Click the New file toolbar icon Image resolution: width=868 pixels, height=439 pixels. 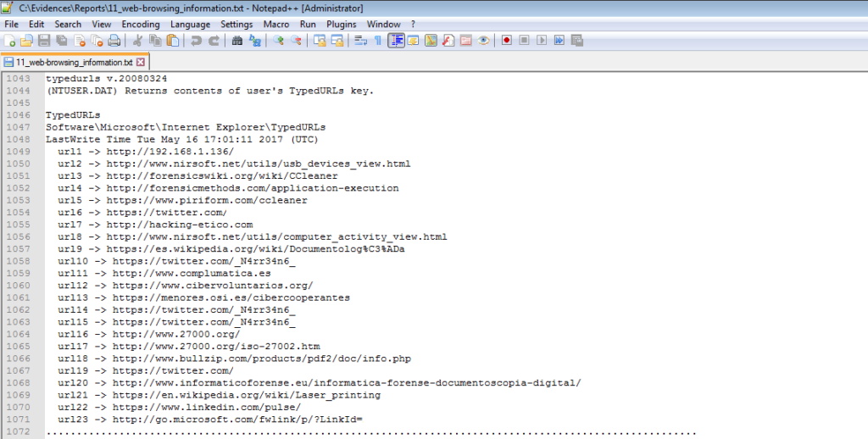click(x=9, y=40)
